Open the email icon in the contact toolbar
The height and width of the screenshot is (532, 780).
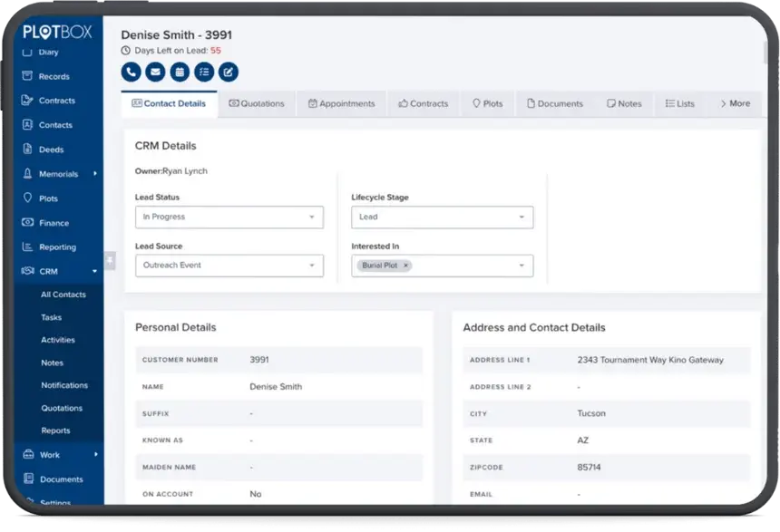coord(155,72)
